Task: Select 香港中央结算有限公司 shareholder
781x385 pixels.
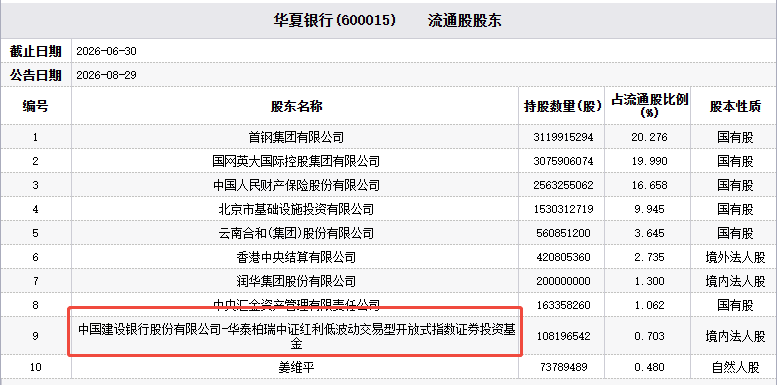Action: 296,257
